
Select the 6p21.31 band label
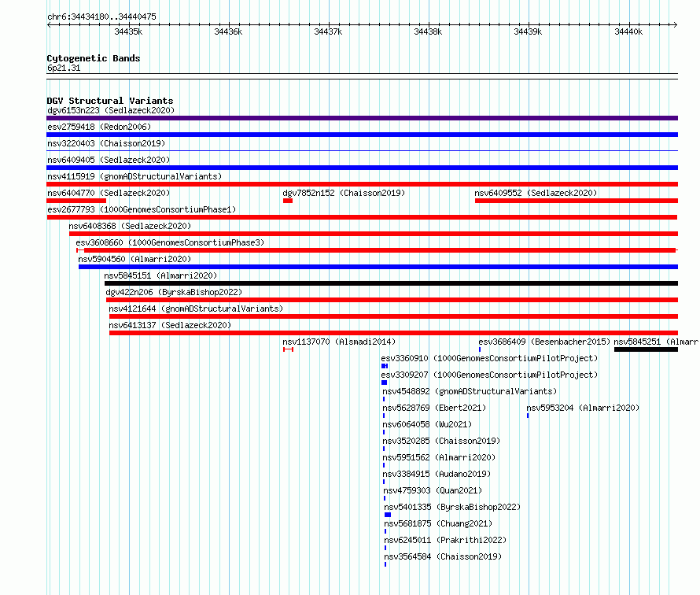tap(64, 68)
